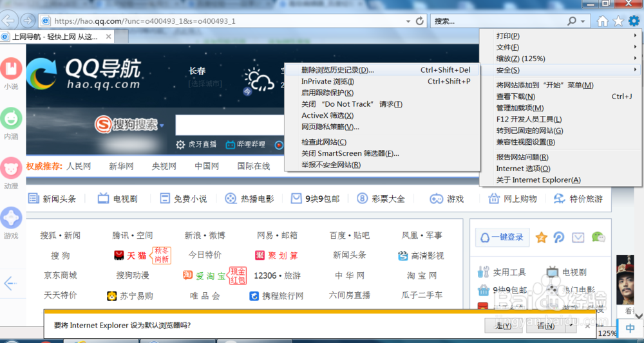Click the 新闻头条 icon in category bar
This screenshot has width=644, height=343.
tap(33, 199)
